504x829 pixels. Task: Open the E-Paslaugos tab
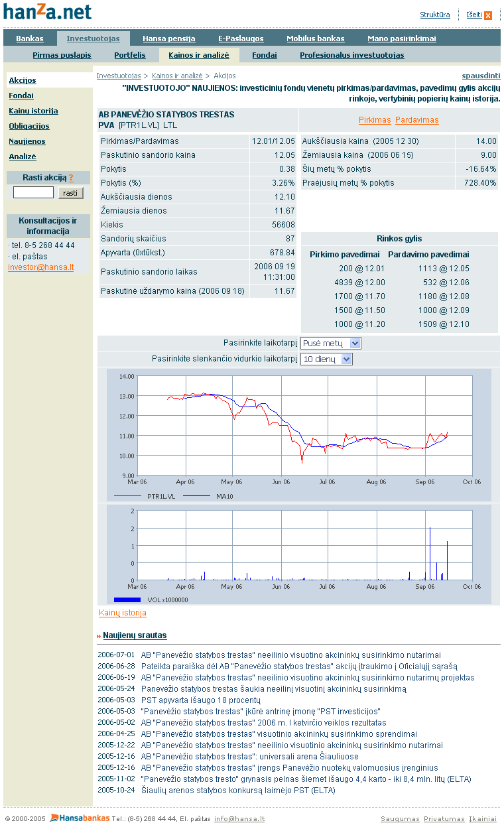[x=241, y=38]
